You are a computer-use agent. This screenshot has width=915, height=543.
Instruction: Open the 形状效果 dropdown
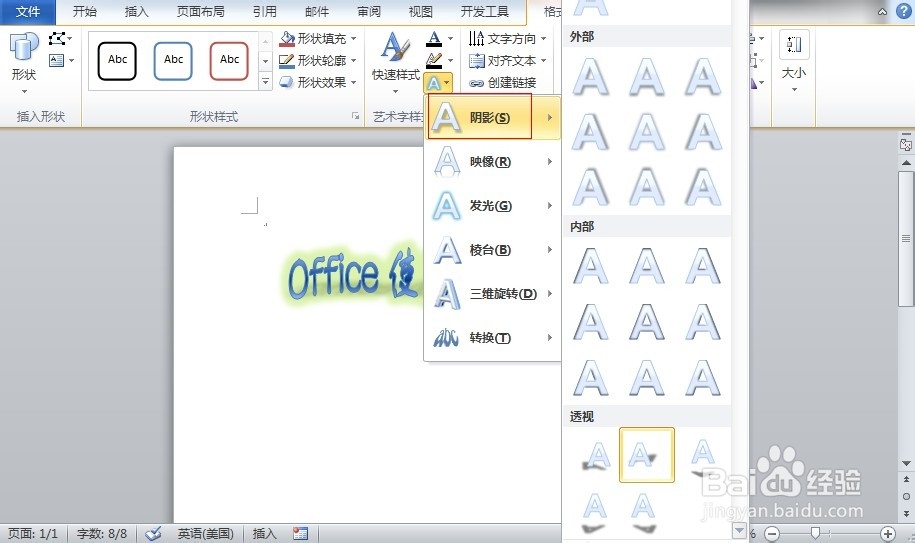pyautogui.click(x=317, y=82)
